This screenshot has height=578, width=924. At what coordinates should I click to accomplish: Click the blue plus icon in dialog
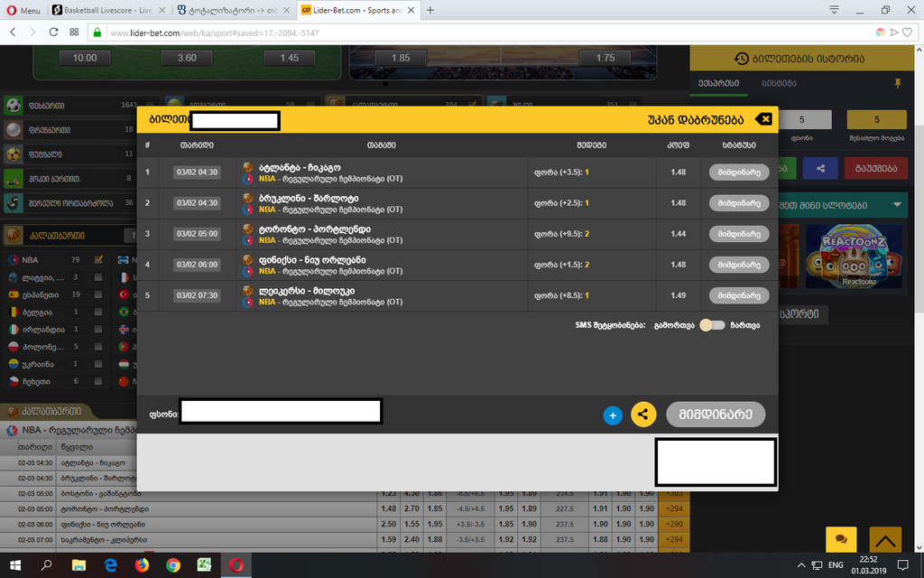click(x=613, y=415)
